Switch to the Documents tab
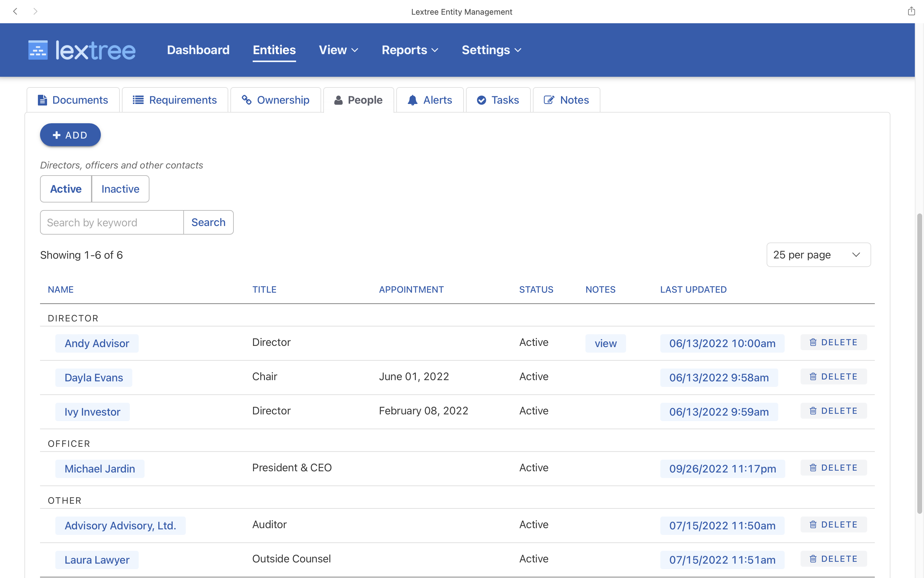The width and height of the screenshot is (924, 578). point(73,100)
